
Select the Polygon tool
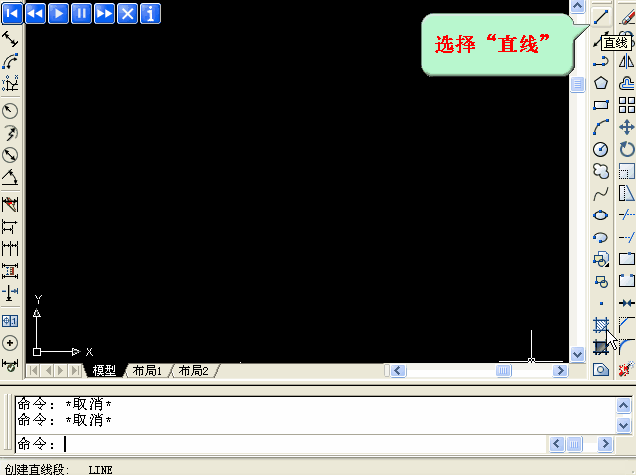click(x=601, y=83)
